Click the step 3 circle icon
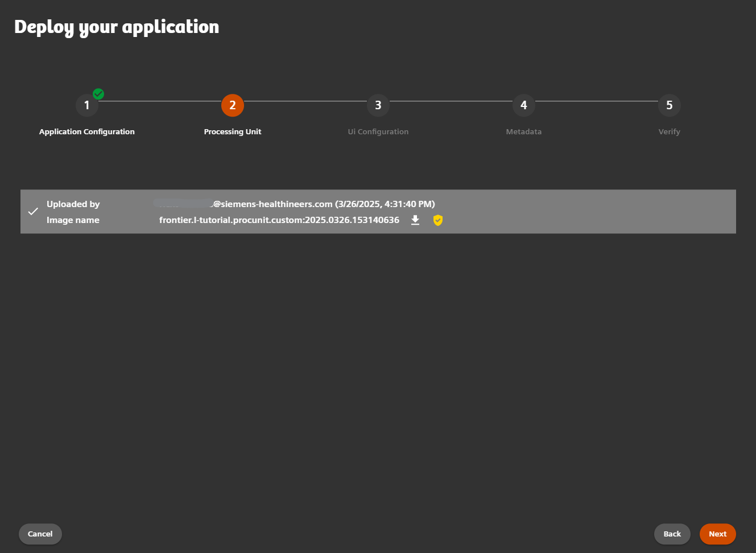 [x=378, y=105]
